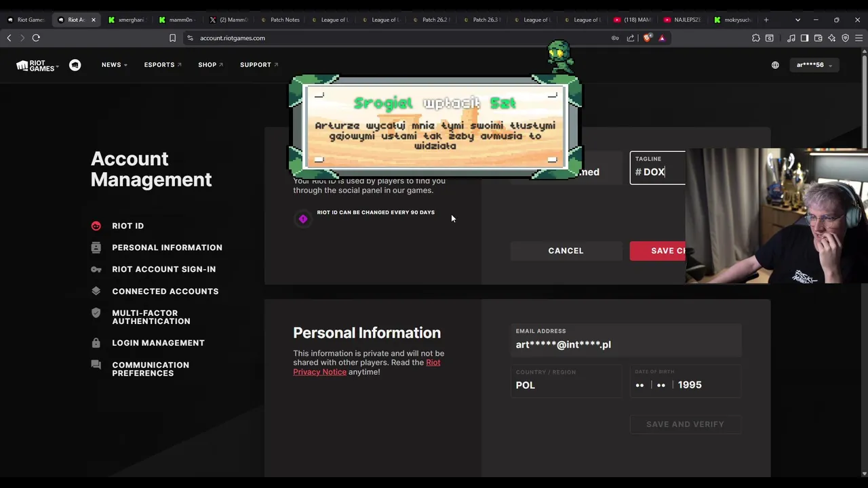Click the "RIOT ID CAN BE CHANGED EVERY 90 DAYS" text

(376, 212)
